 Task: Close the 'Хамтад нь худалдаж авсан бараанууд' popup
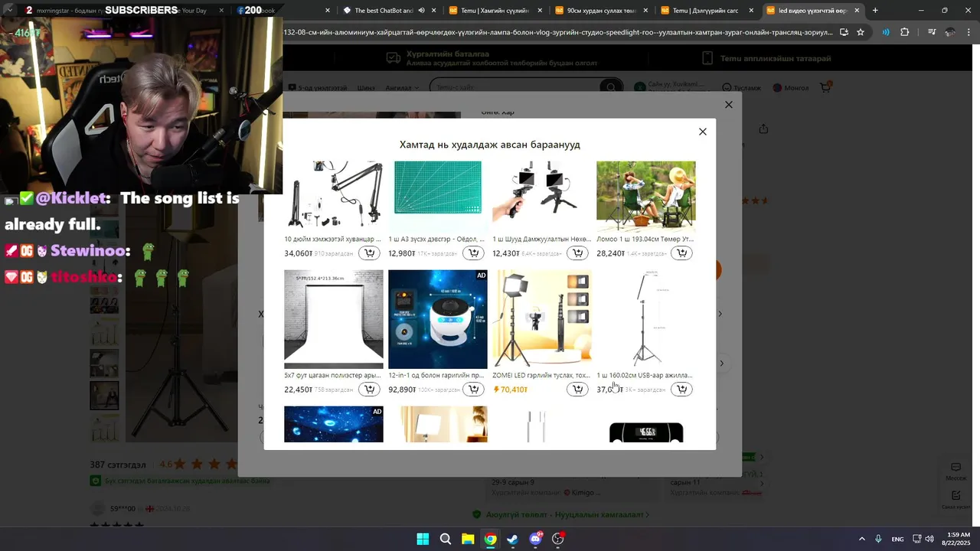702,132
